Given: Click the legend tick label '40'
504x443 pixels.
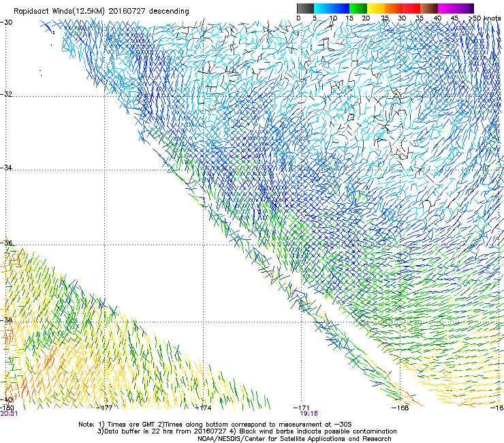Looking at the screenshot, I should point(437,18).
